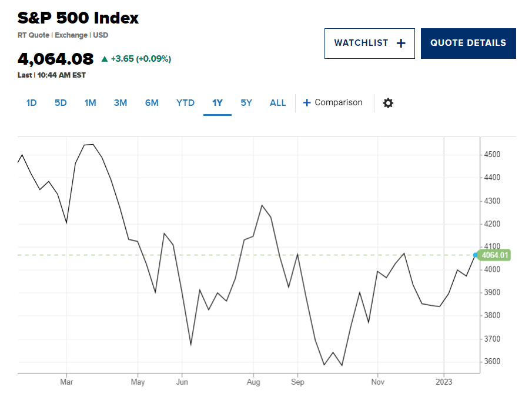Image resolution: width=532 pixels, height=397 pixels.
Task: Click plus icon beside Comparison
Action: tap(307, 102)
